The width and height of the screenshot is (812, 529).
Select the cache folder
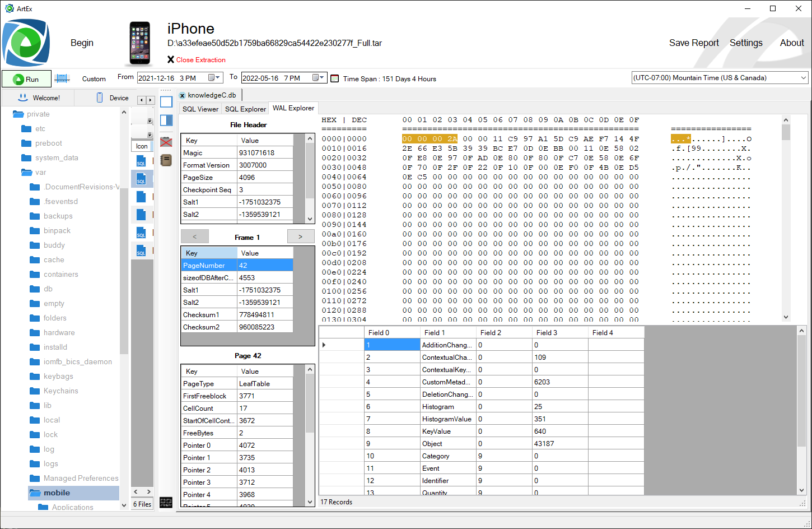click(54, 260)
